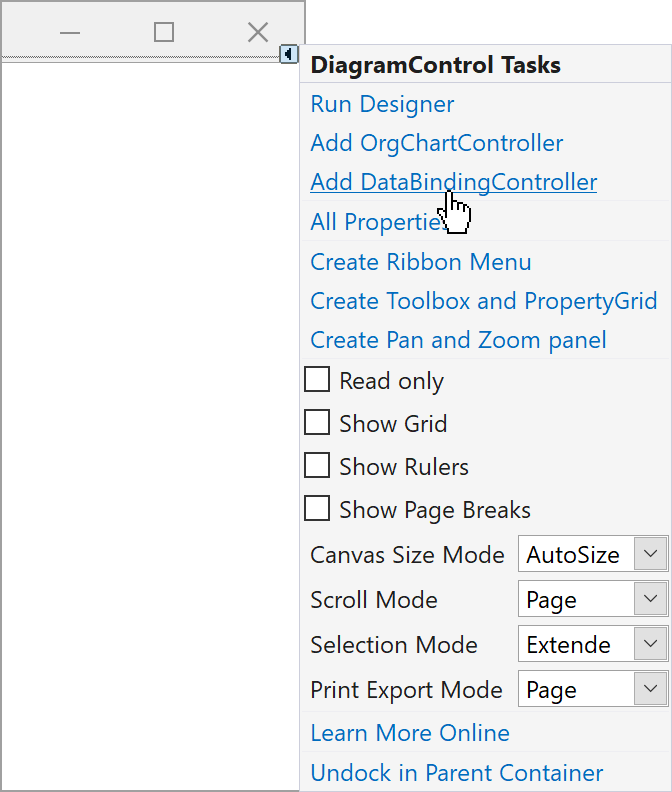Maximize the designer form window
The image size is (672, 792).
tap(164, 32)
